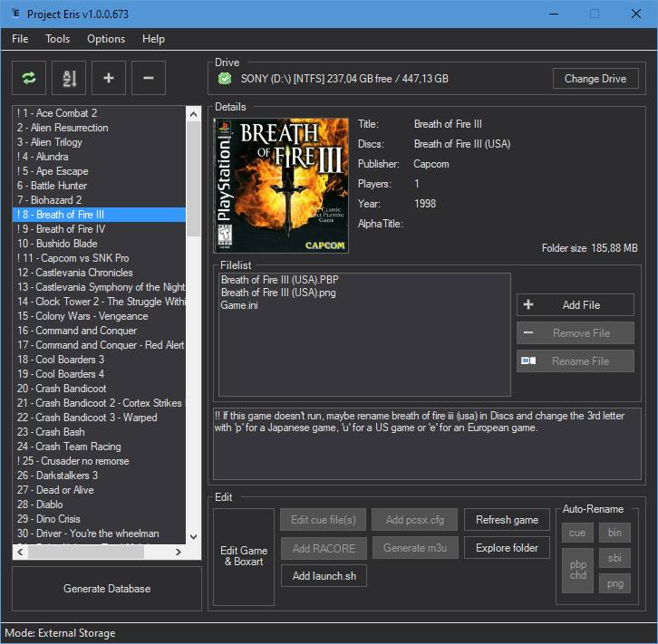This screenshot has height=644, width=658.
Task: Click the horizontal scrollbar thumb in games list
Action: pyautogui.click(x=86, y=553)
